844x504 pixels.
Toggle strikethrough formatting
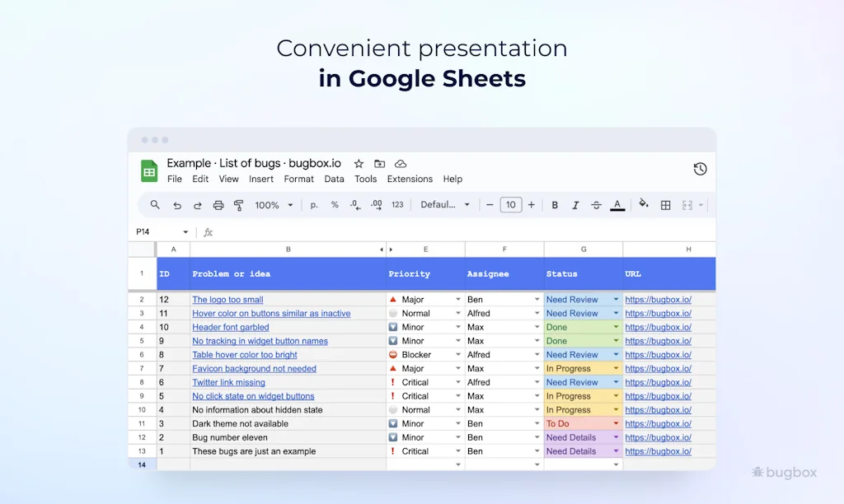pyautogui.click(x=596, y=205)
